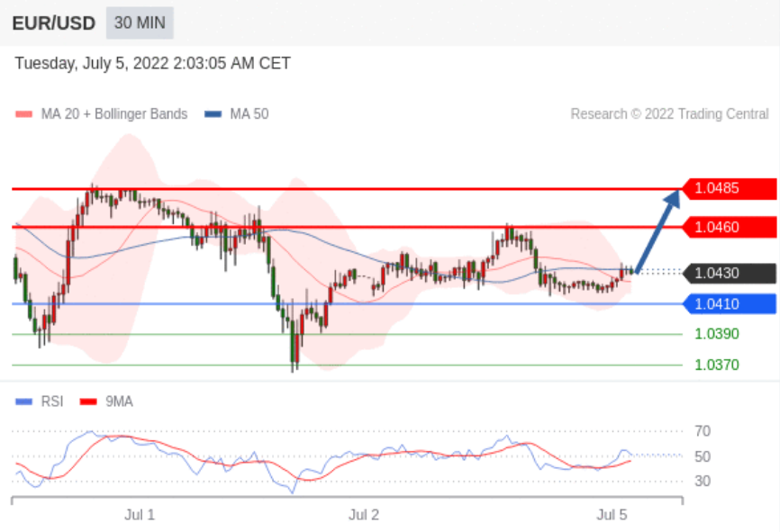Click the green 1.0390 support level label

717,334
